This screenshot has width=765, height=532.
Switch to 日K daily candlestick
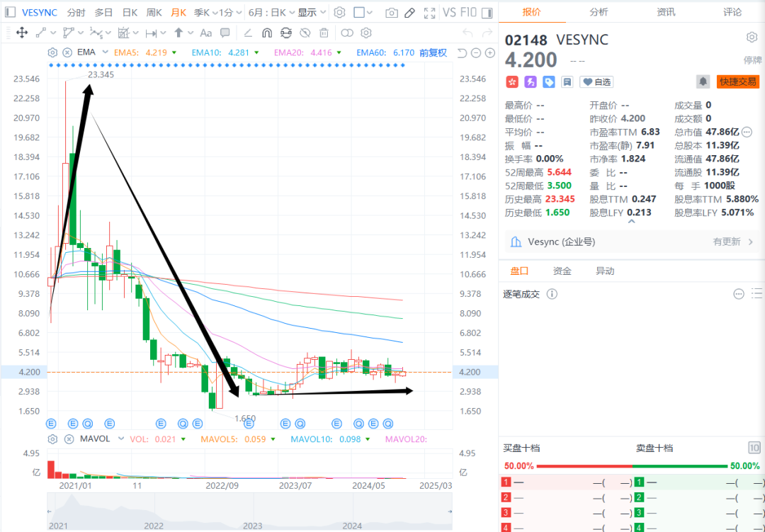click(x=130, y=13)
